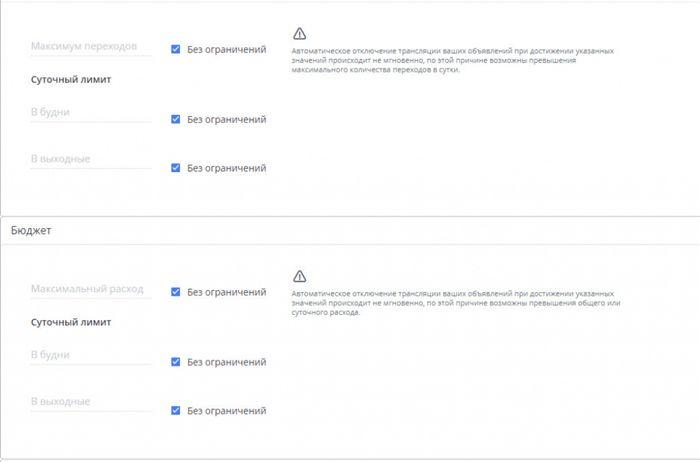The image size is (700, 462).
Task: Focus the Максимум переходов input field
Action: (x=91, y=46)
